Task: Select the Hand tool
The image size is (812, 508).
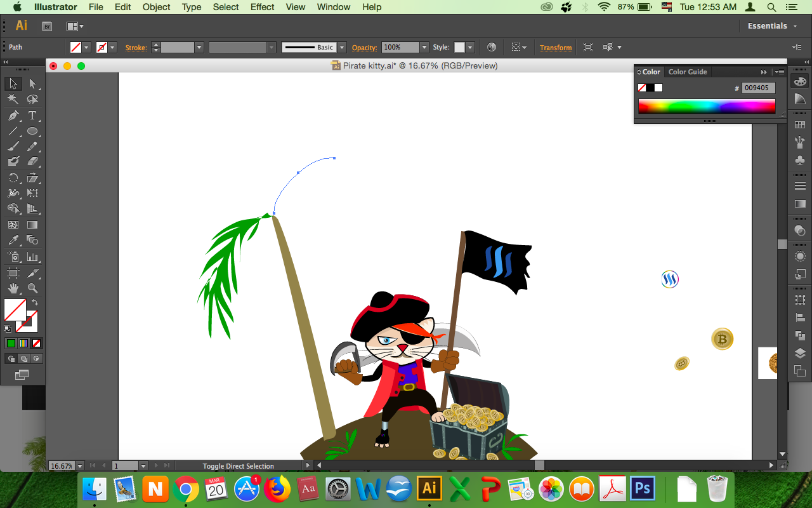Action: point(13,289)
